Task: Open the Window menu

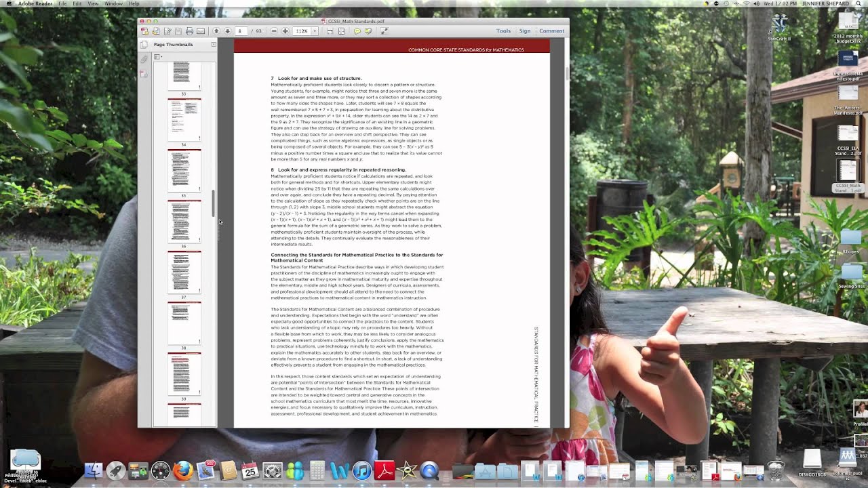Action: coord(113,3)
